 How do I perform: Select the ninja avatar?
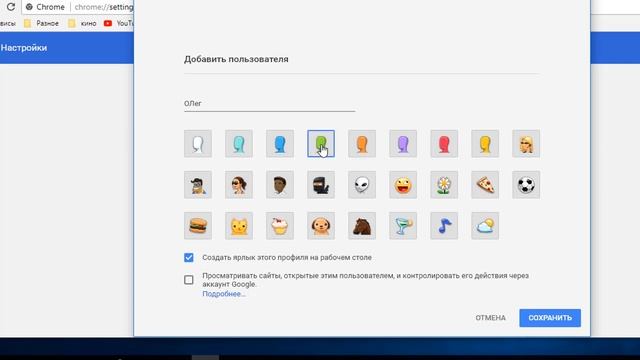pos(321,185)
